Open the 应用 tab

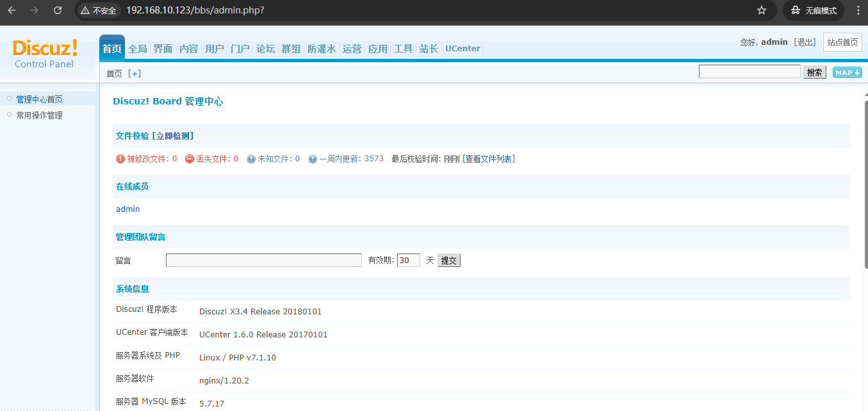(x=378, y=49)
